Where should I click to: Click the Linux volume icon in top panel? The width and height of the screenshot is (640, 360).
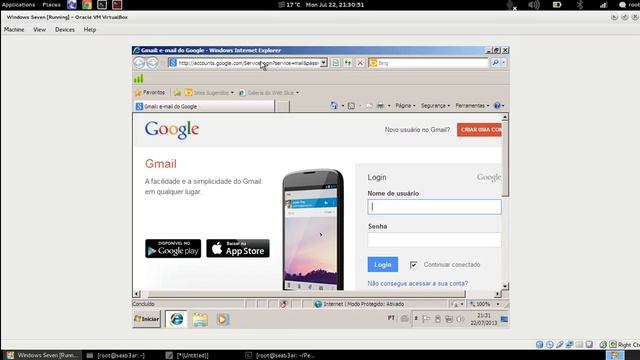534,5
